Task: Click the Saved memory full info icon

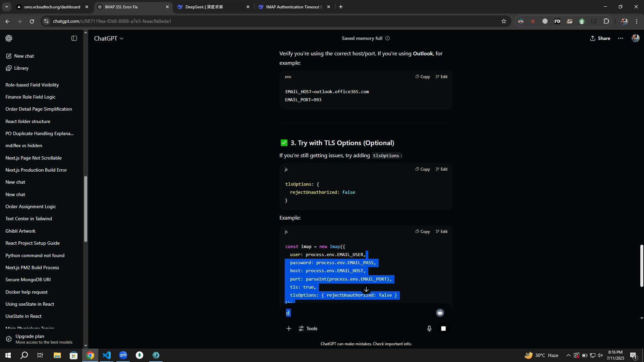Action: [388, 38]
